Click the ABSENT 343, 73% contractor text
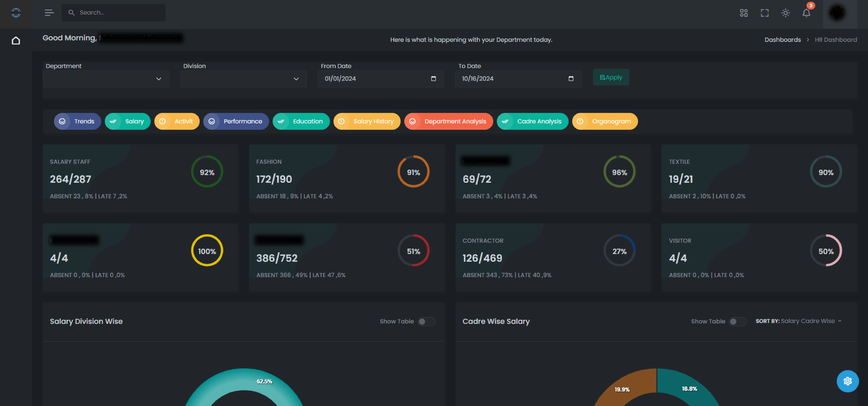The height and width of the screenshot is (406, 868). click(x=488, y=275)
